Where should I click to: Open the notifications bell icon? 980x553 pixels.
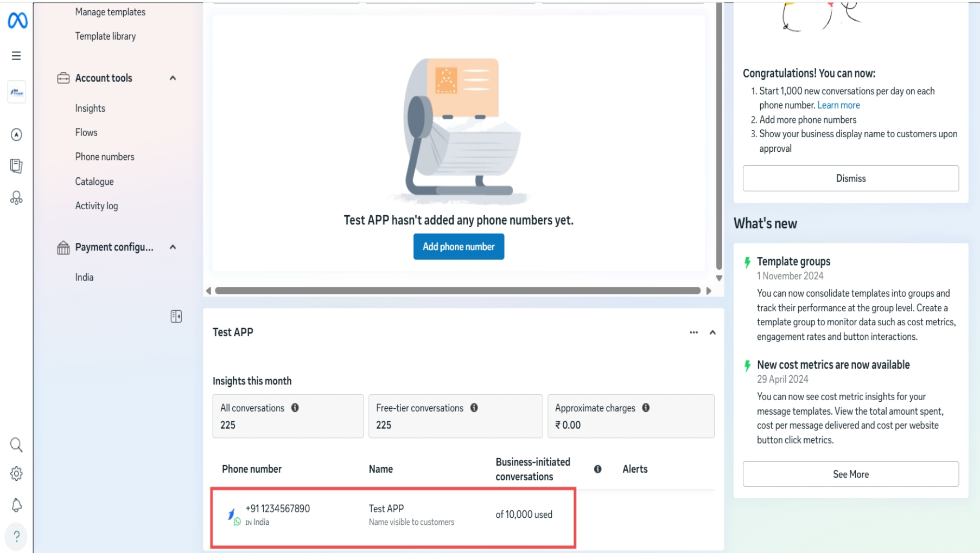16,505
